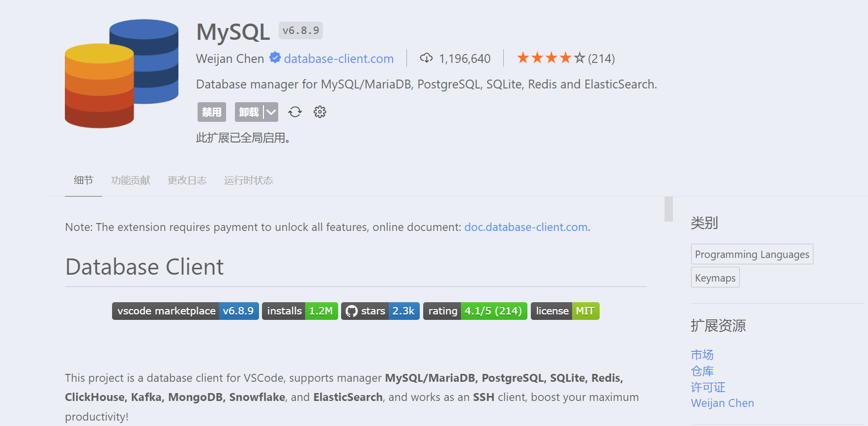
Task: Click the star rating icons
Action: click(x=551, y=58)
